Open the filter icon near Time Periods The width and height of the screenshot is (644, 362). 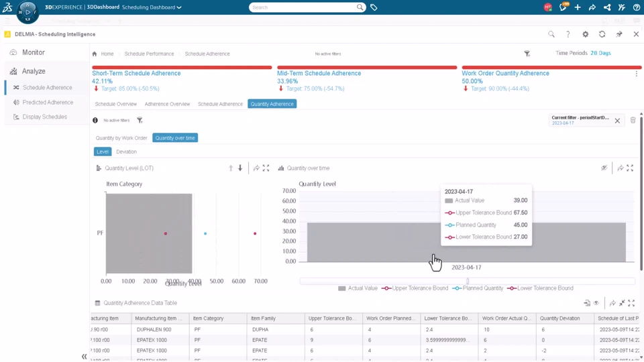(527, 54)
